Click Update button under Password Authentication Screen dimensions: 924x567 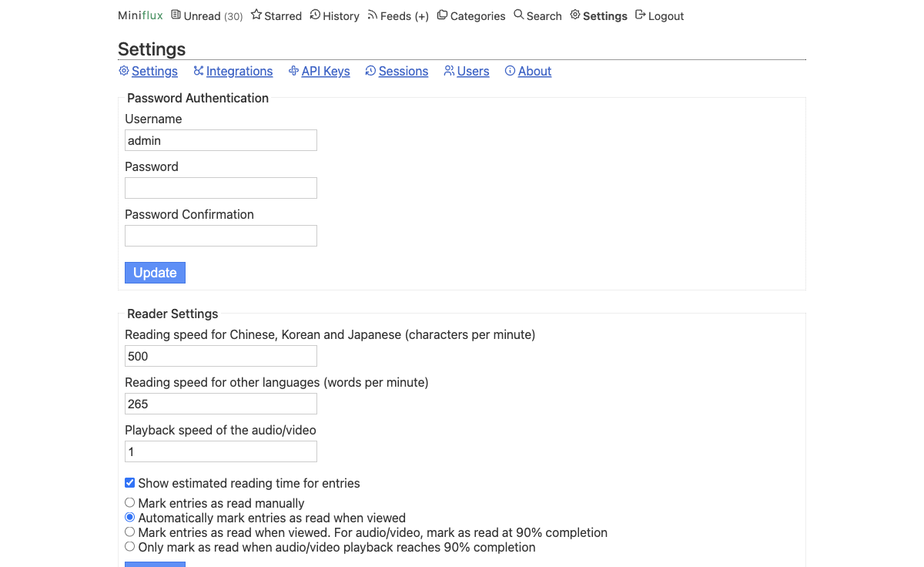point(155,273)
